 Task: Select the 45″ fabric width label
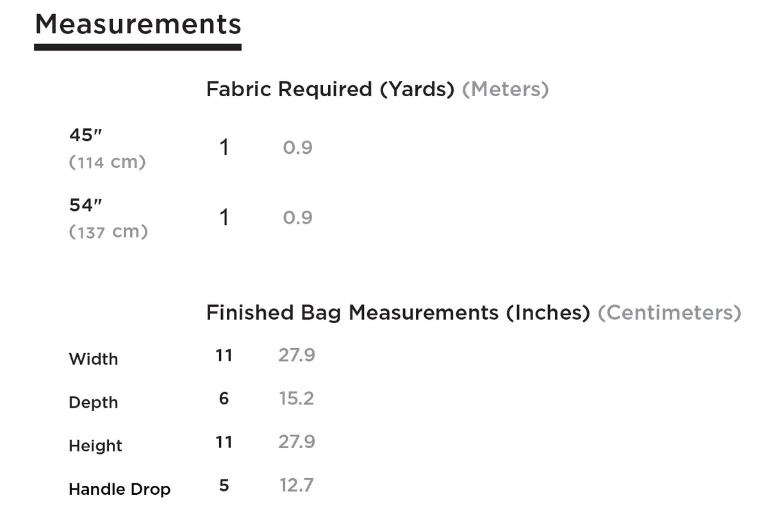point(85,135)
